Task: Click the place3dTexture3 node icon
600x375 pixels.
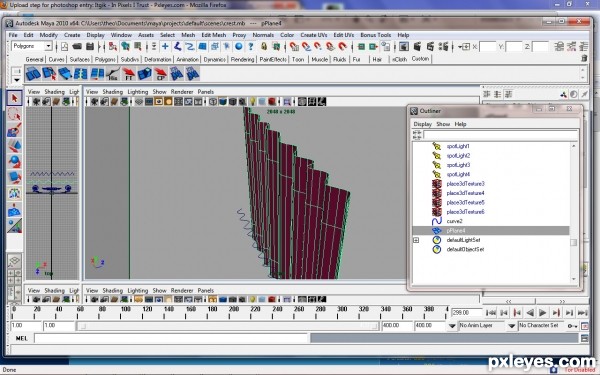Action: (437, 184)
